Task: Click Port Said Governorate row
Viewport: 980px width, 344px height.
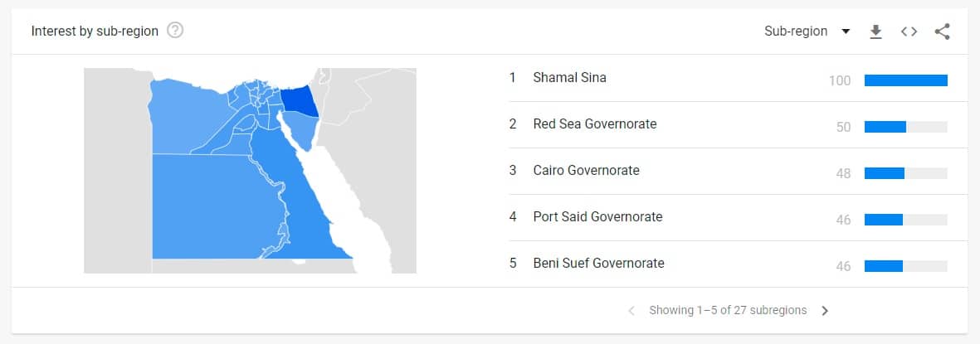Action: pyautogui.click(x=729, y=217)
